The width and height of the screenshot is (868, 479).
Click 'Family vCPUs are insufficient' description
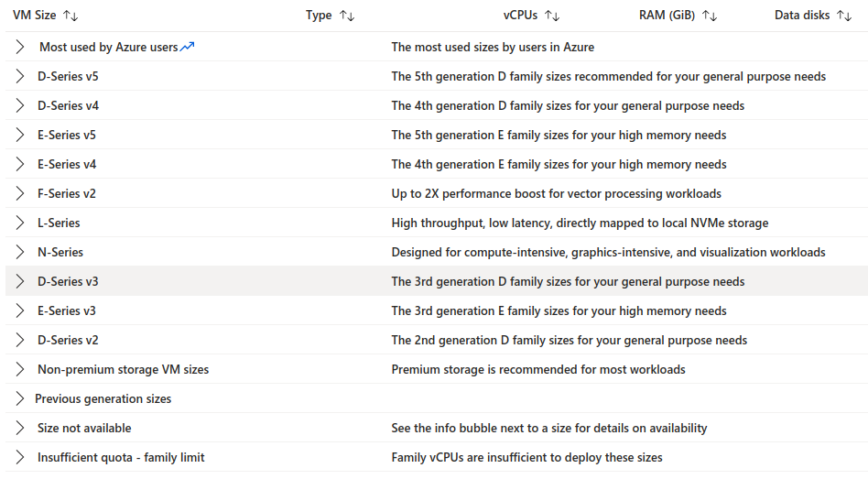[x=527, y=458]
